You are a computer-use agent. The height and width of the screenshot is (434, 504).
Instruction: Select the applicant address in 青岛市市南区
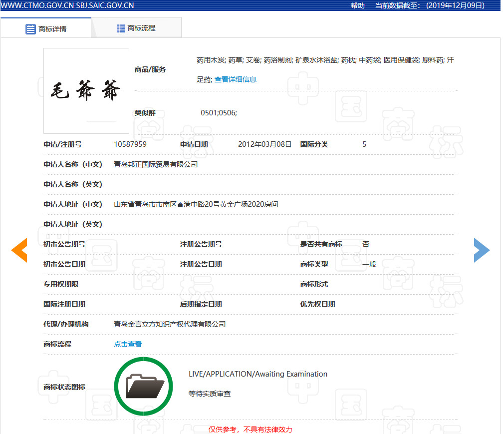pyautogui.click(x=196, y=204)
